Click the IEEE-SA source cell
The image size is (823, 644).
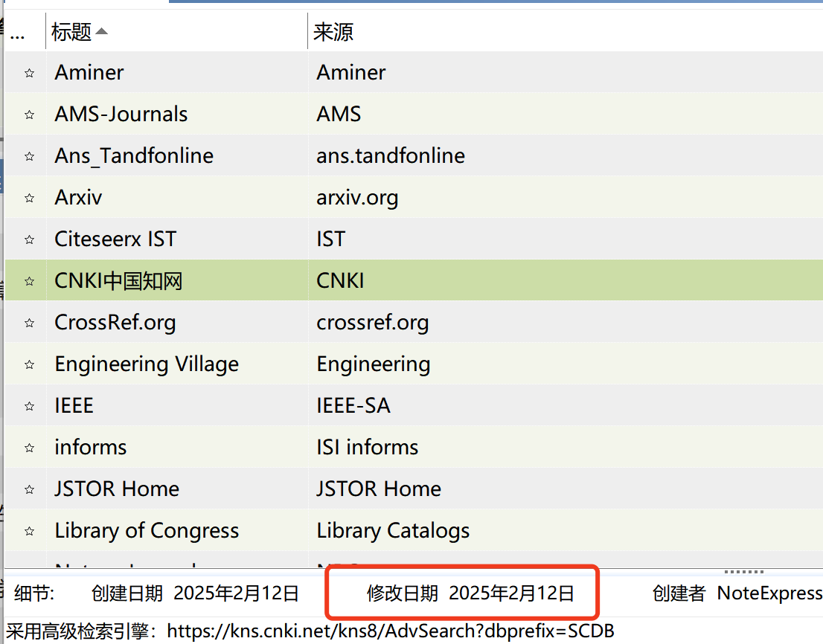coord(566,405)
